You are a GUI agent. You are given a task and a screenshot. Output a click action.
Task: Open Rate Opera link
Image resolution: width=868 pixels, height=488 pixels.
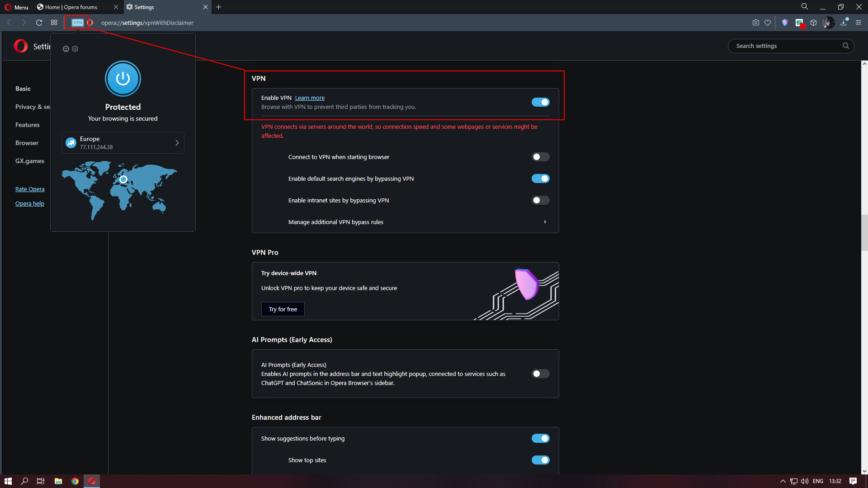click(30, 189)
